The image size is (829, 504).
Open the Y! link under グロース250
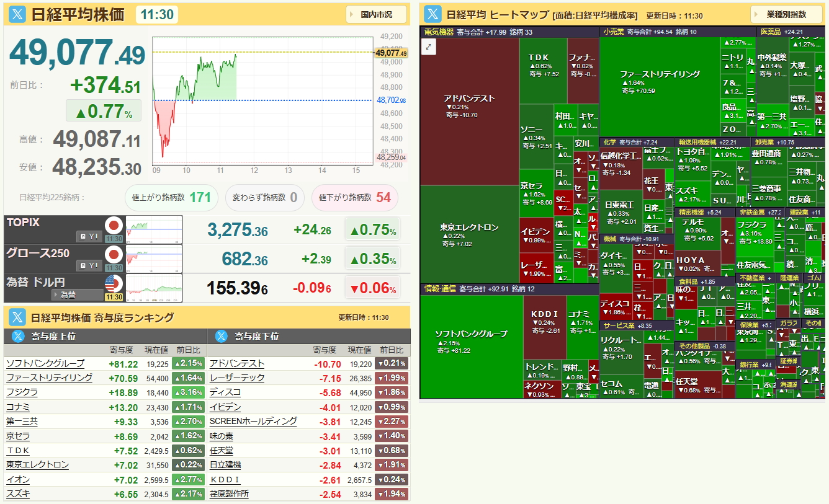tap(89, 265)
